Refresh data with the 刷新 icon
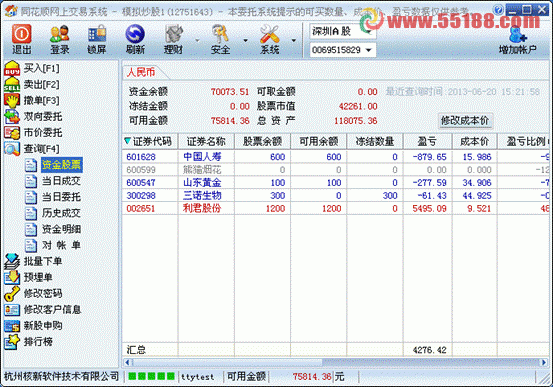 (x=135, y=39)
